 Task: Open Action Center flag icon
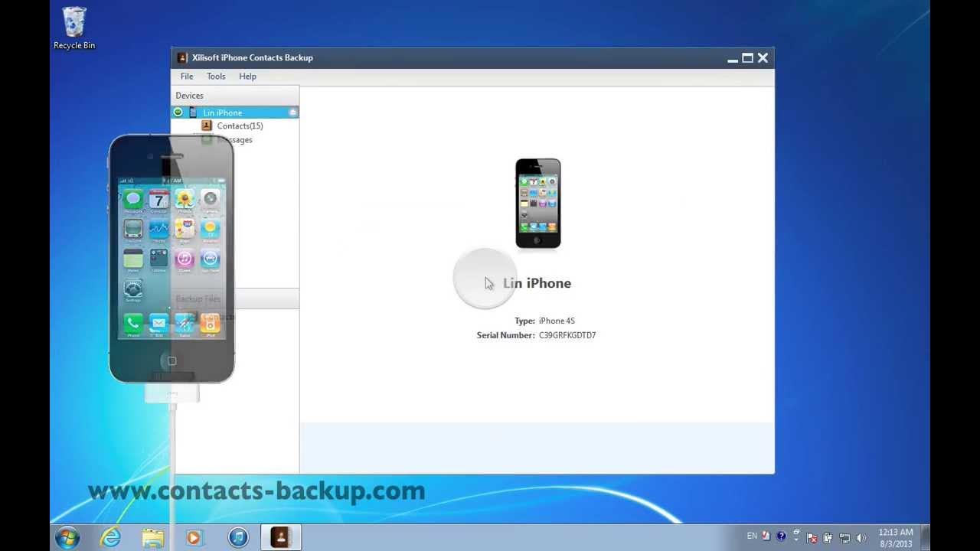[x=812, y=537]
